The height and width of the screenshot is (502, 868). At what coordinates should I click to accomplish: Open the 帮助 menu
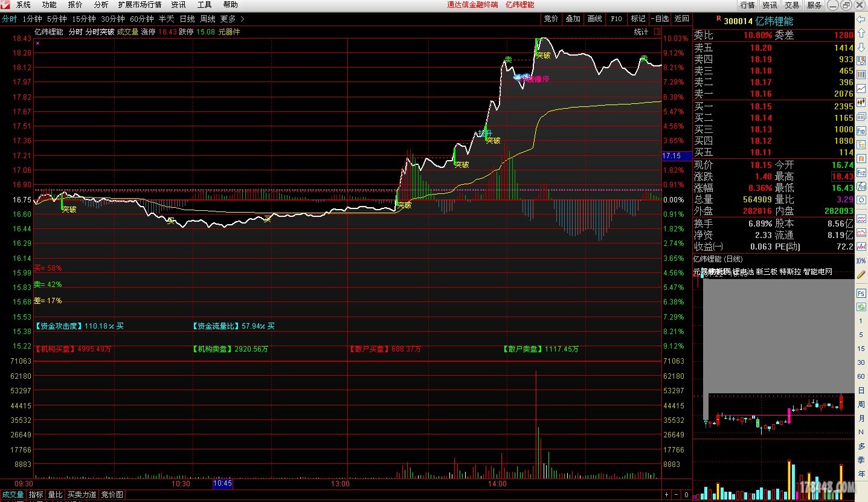pyautogui.click(x=231, y=5)
